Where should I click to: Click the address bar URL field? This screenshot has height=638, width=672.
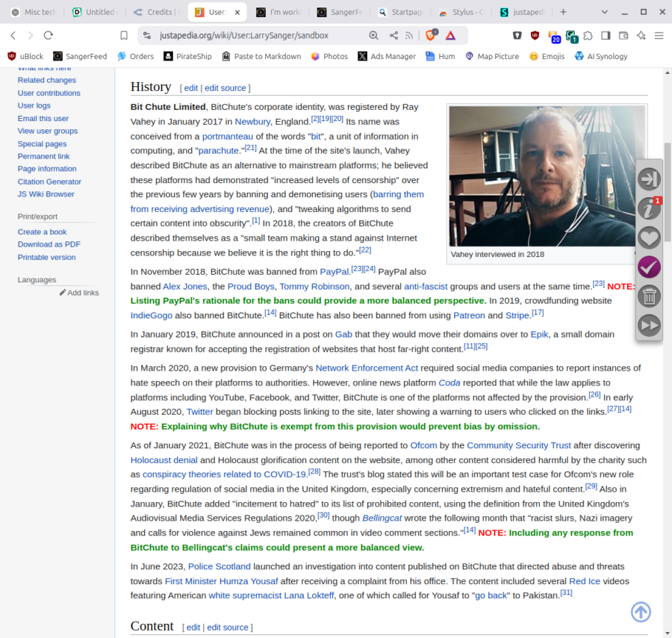click(254, 35)
